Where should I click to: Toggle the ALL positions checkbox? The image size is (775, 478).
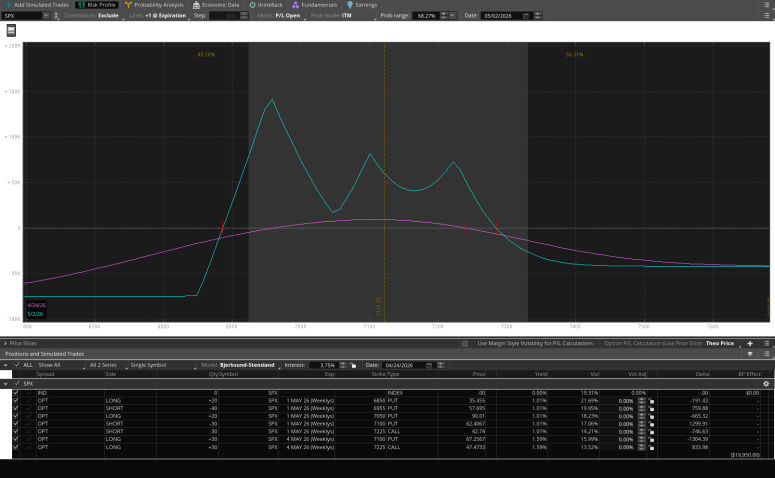click(16, 365)
